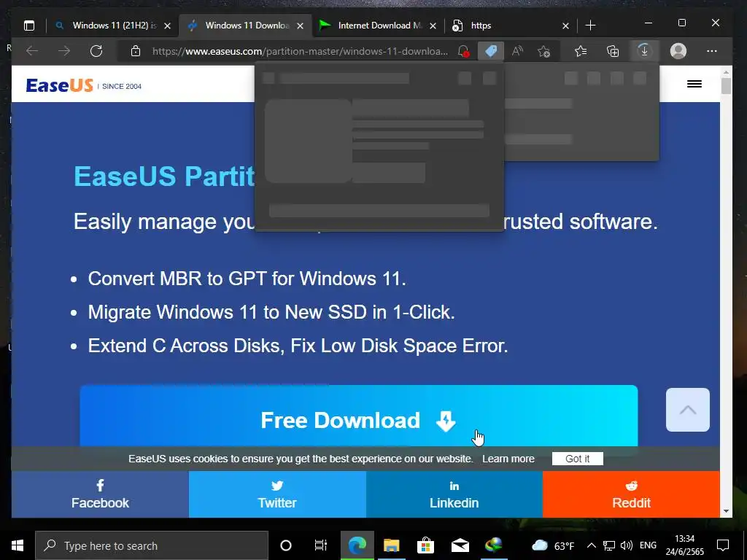This screenshot has height=560, width=747.
Task: Add this page to favorites star icon
Action: click(x=543, y=51)
